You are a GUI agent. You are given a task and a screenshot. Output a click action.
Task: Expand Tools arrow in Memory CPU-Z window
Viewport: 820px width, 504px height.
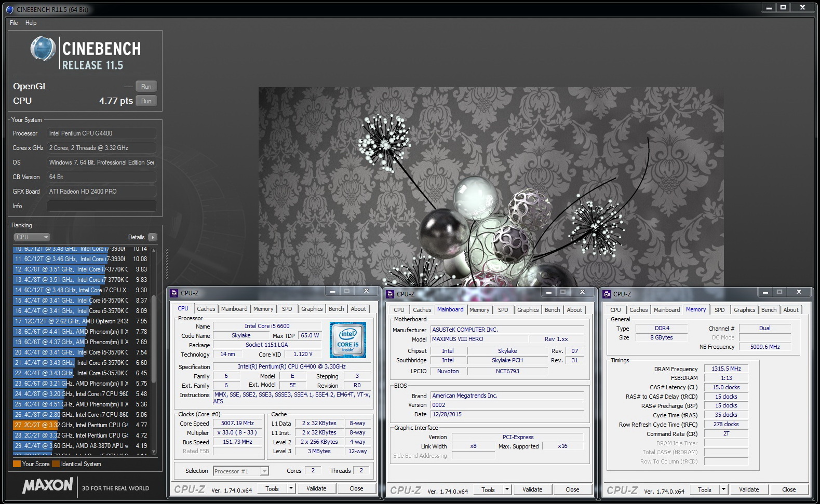coord(723,489)
